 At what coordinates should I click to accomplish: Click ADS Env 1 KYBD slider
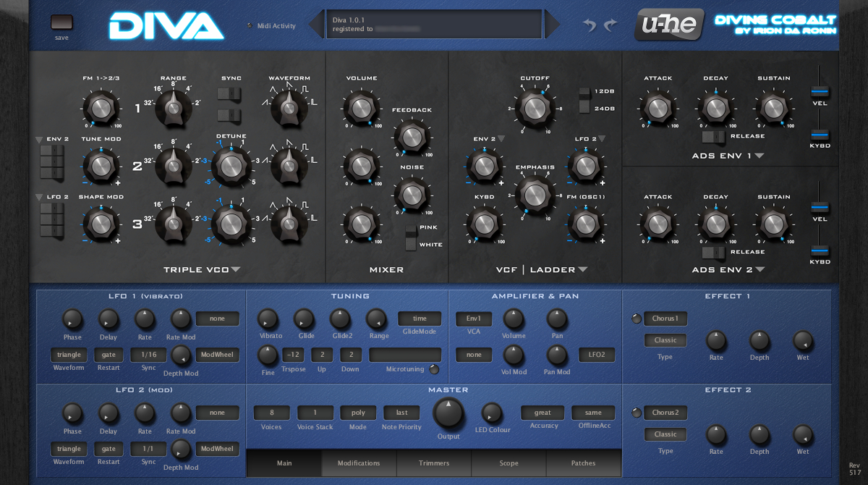pos(820,135)
